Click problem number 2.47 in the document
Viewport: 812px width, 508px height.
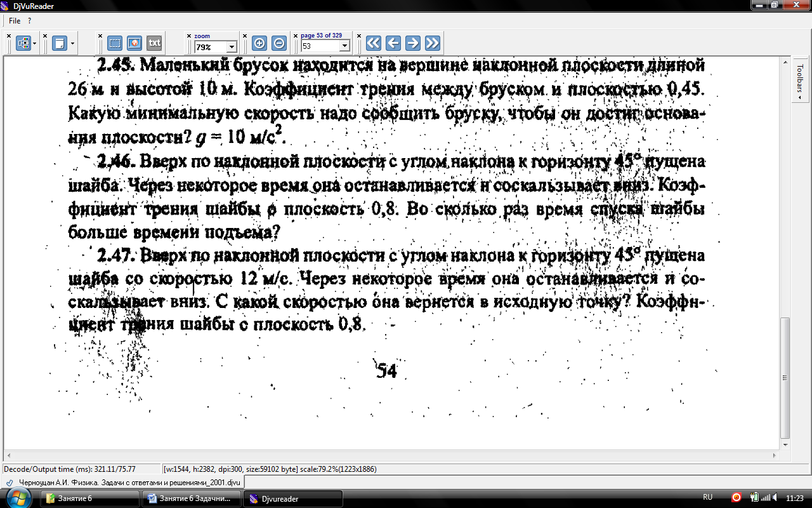pyautogui.click(x=115, y=257)
